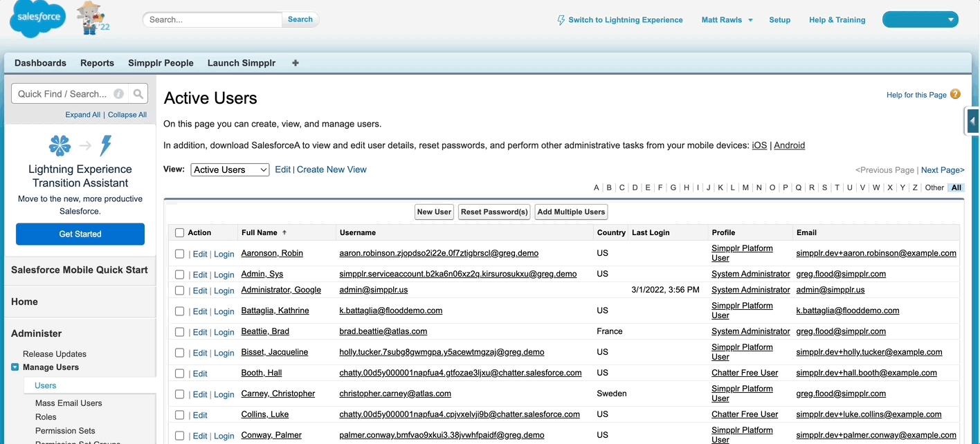Open username christopher.carney@atlas.com
This screenshot has height=444, width=980.
(x=395, y=394)
